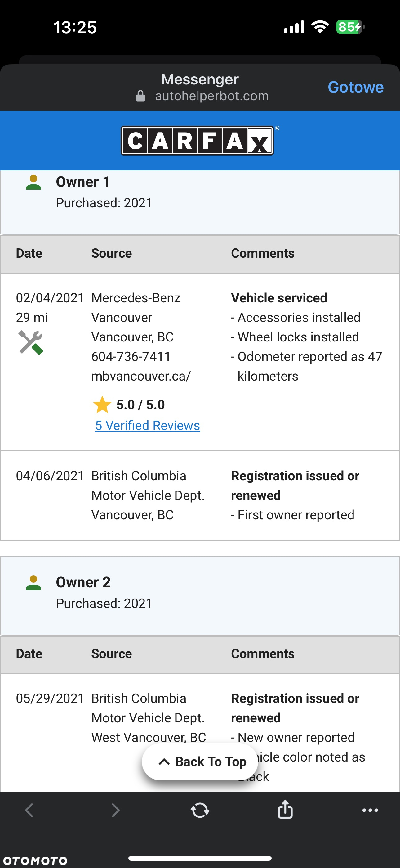The width and height of the screenshot is (400, 868).
Task: Tap the Wi-Fi icon in status bar
Action: tap(320, 27)
